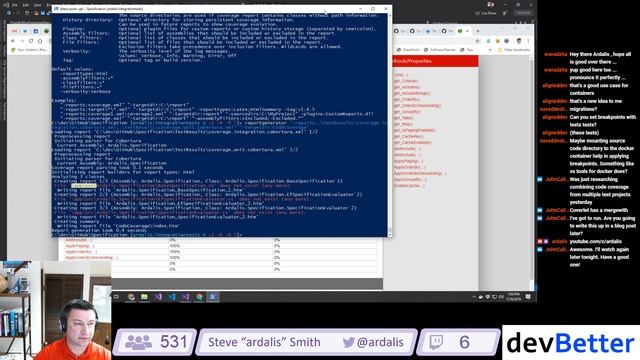Image resolution: width=640 pixels, height=360 pixels.
Task: Open the green app icon beside Chrome in taskbar
Action: [144, 297]
